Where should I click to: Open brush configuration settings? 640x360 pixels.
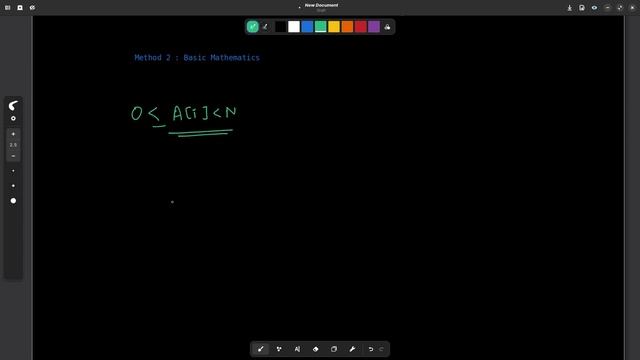click(13, 118)
